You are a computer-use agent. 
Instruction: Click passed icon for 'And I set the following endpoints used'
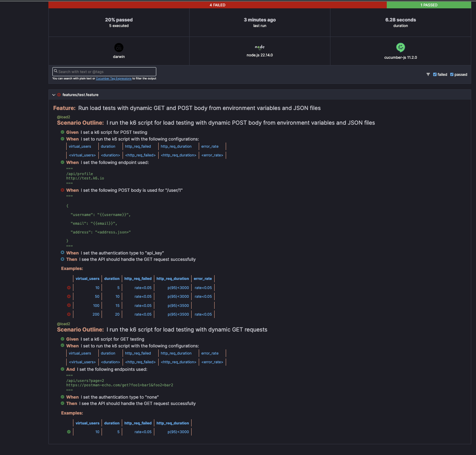[x=62, y=369]
